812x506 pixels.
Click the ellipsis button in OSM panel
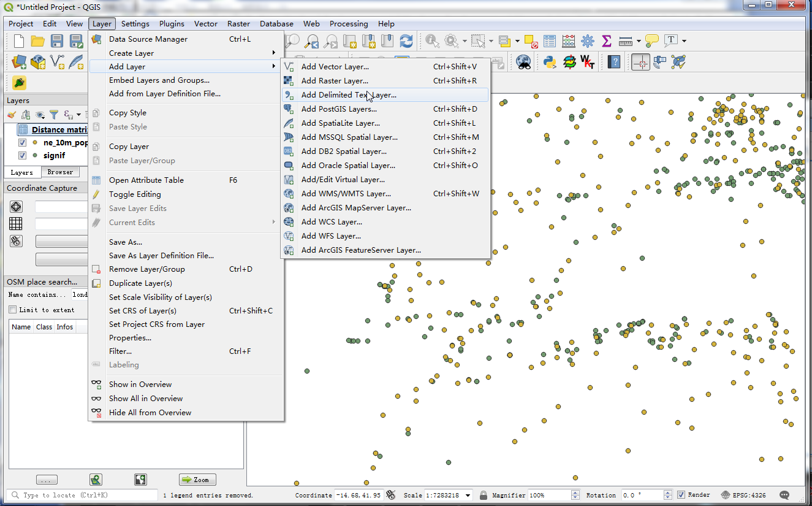pos(47,480)
